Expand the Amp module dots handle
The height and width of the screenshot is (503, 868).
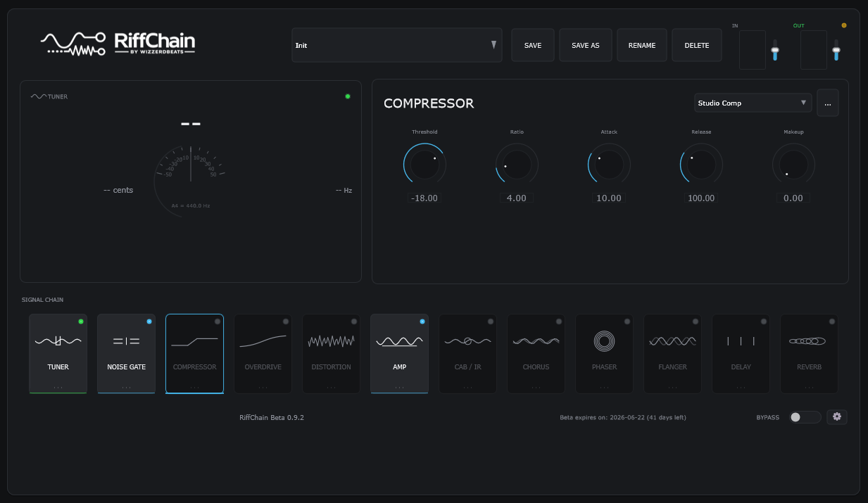399,387
